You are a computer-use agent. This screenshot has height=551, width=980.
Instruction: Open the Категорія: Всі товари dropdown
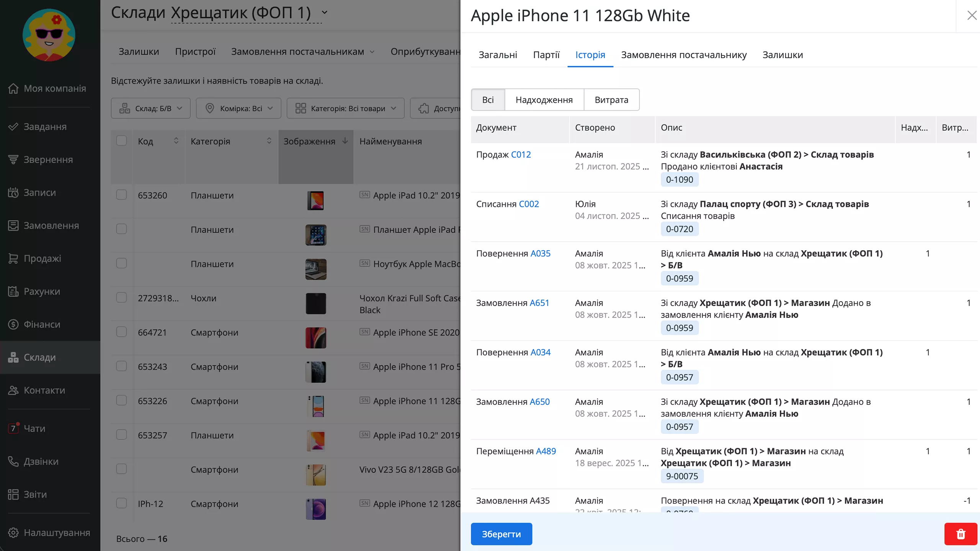tap(345, 108)
